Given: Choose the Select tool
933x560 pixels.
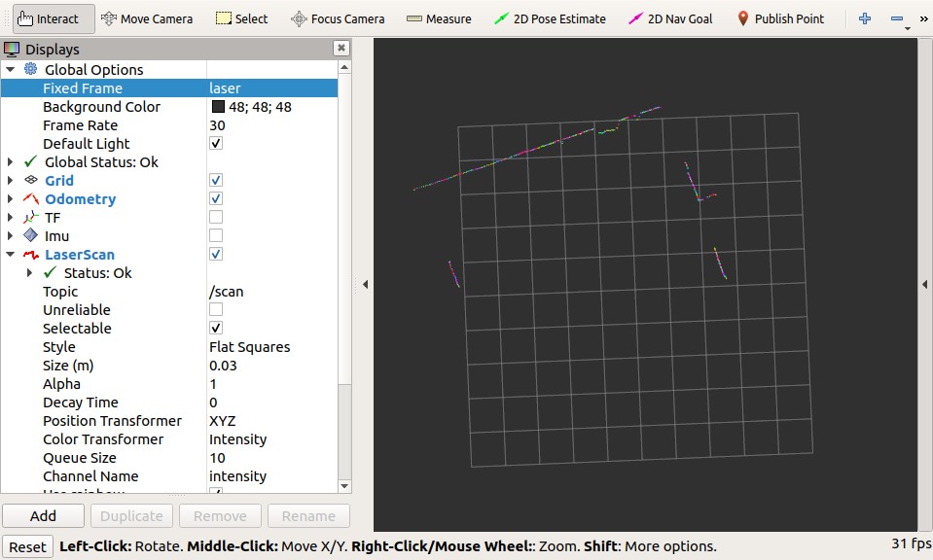Looking at the screenshot, I should [241, 19].
